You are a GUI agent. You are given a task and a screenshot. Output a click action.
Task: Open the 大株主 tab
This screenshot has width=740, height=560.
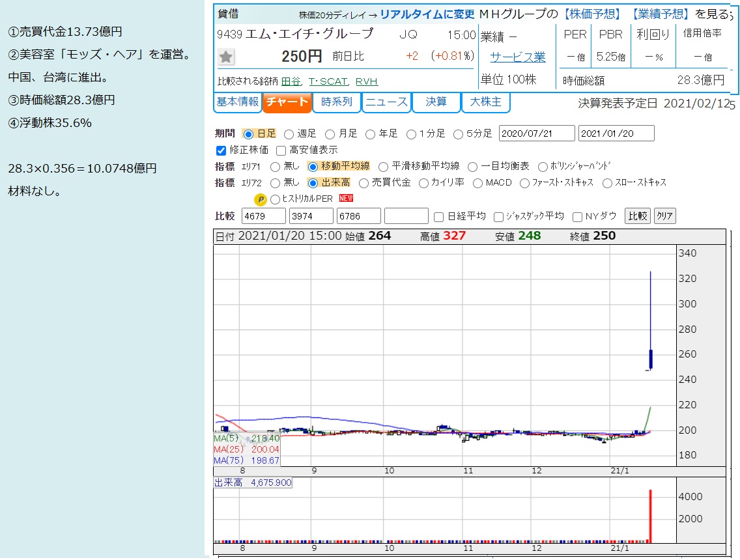point(486,102)
